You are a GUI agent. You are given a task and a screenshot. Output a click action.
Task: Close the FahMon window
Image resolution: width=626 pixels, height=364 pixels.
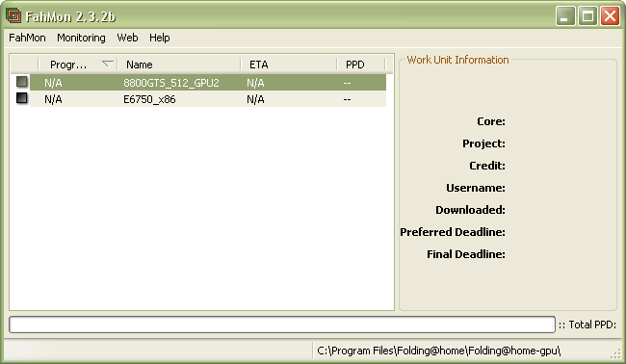(x=610, y=16)
